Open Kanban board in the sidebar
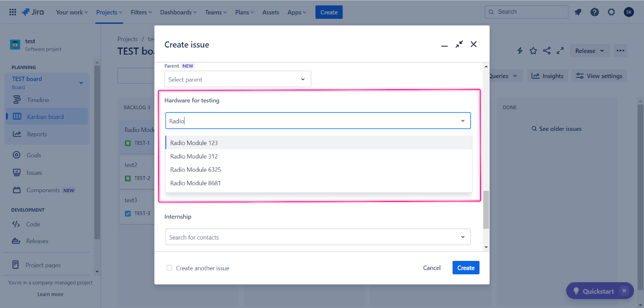 [47, 117]
